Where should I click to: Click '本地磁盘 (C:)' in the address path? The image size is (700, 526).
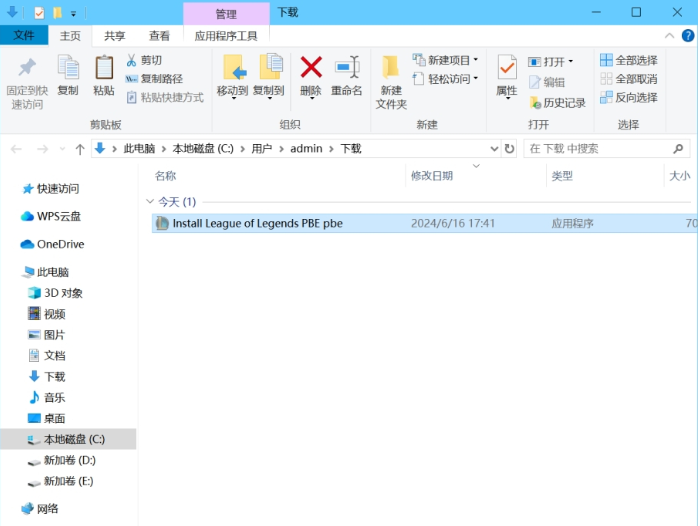click(203, 149)
